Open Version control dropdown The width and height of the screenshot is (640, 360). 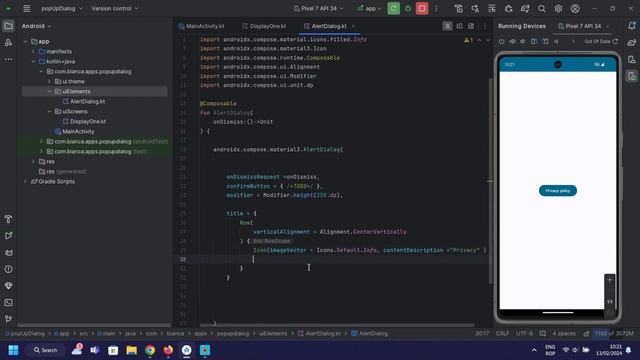click(115, 8)
